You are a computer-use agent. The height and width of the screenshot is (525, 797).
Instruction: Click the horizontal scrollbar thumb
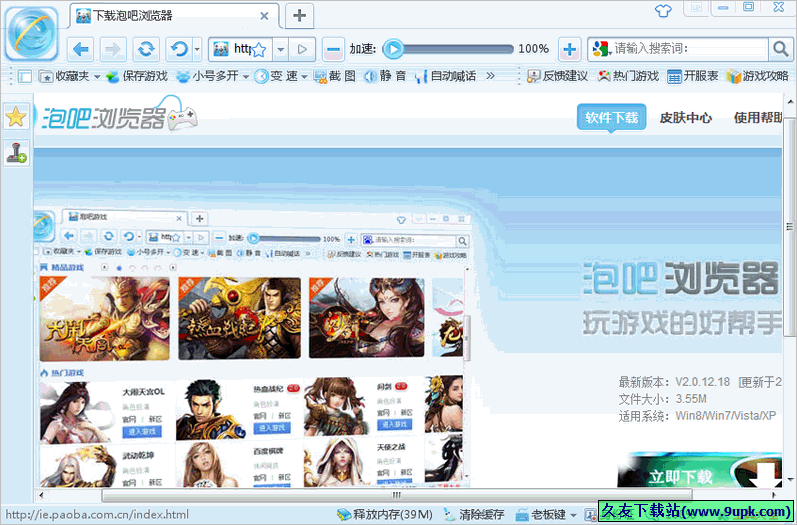point(396,495)
